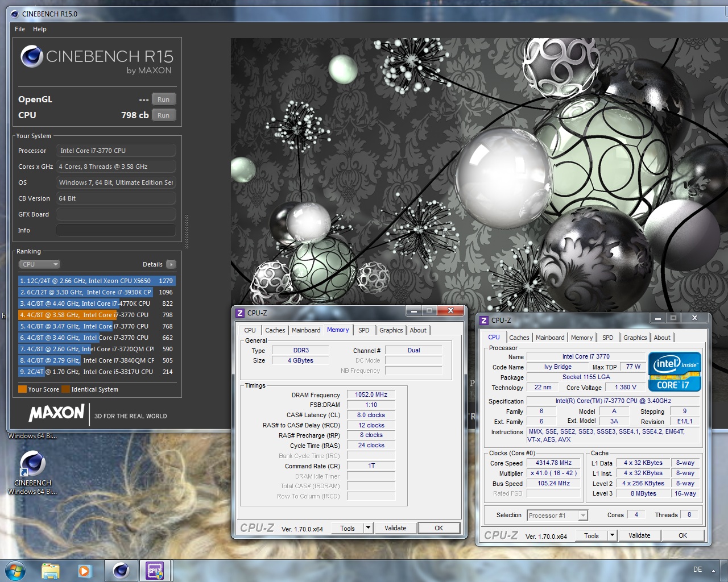Screen dimensions: 728x582
Task: Click Validate in the CPU window
Action: click(x=639, y=535)
